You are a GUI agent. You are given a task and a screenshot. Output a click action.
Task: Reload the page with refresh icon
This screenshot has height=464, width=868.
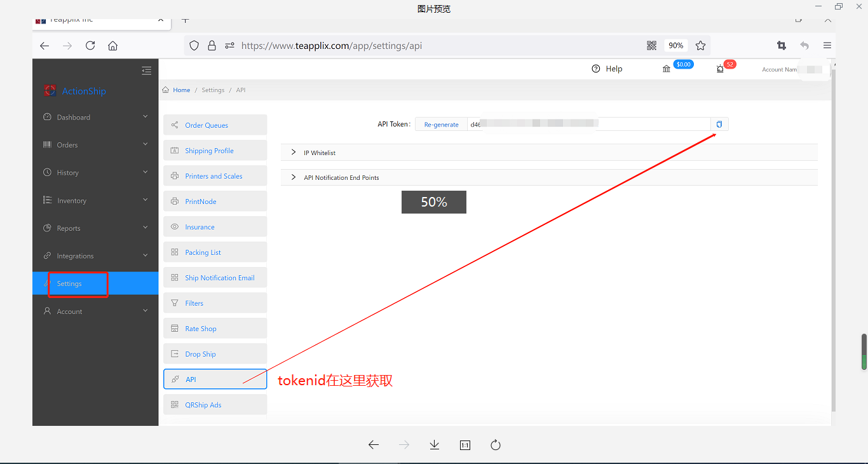[90, 46]
